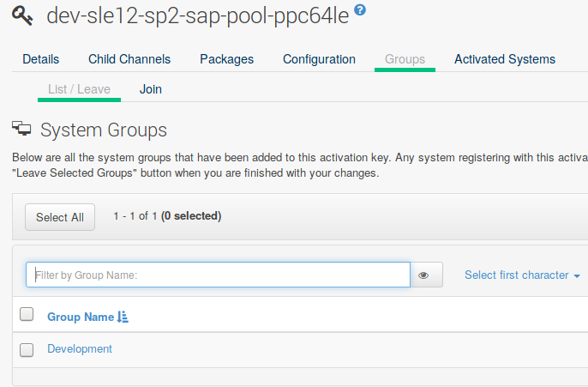Sort by the Group Name column header
The image size is (588, 387).
(x=81, y=317)
